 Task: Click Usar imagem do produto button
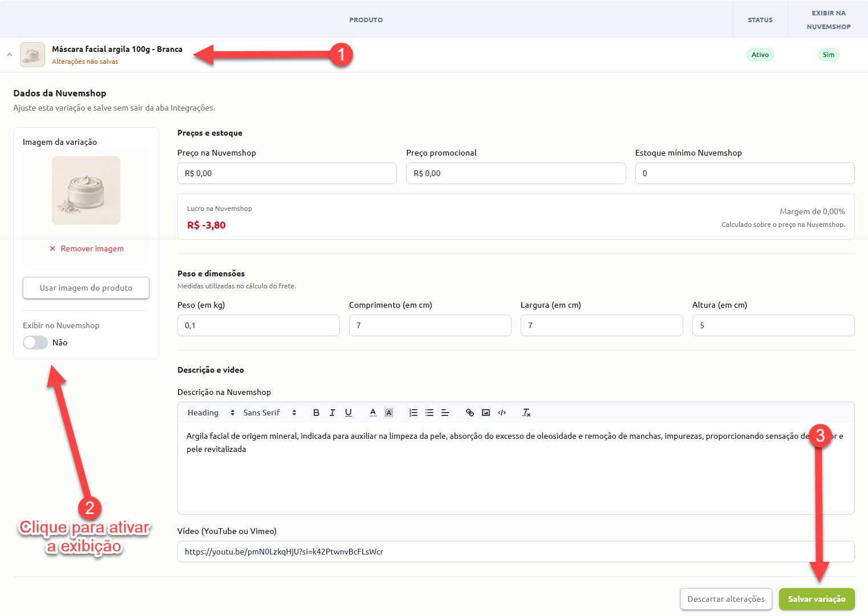[86, 288]
